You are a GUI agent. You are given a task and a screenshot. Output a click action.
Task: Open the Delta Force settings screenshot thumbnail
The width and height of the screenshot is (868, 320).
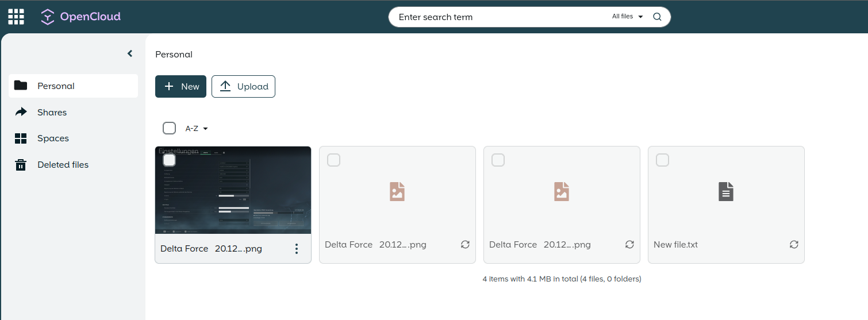point(233,190)
